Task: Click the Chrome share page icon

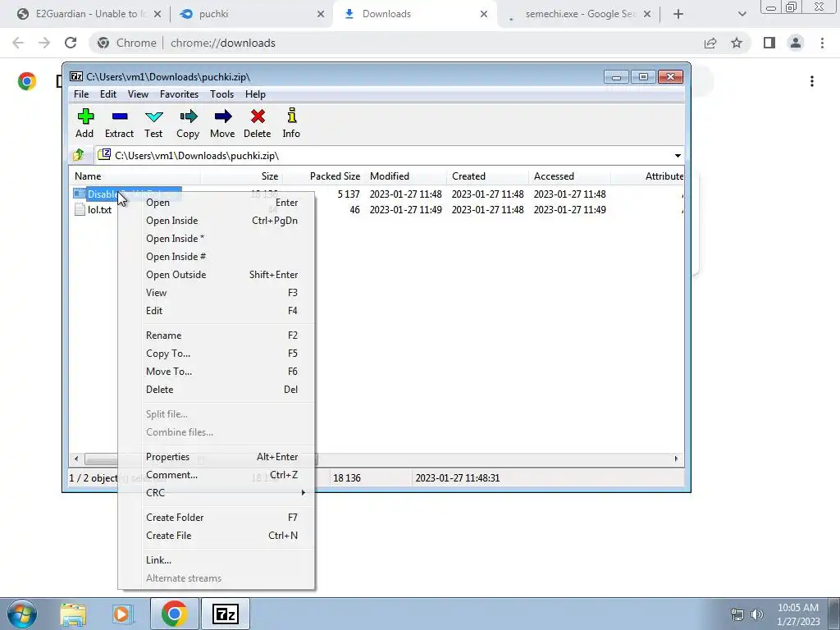Action: tap(710, 43)
